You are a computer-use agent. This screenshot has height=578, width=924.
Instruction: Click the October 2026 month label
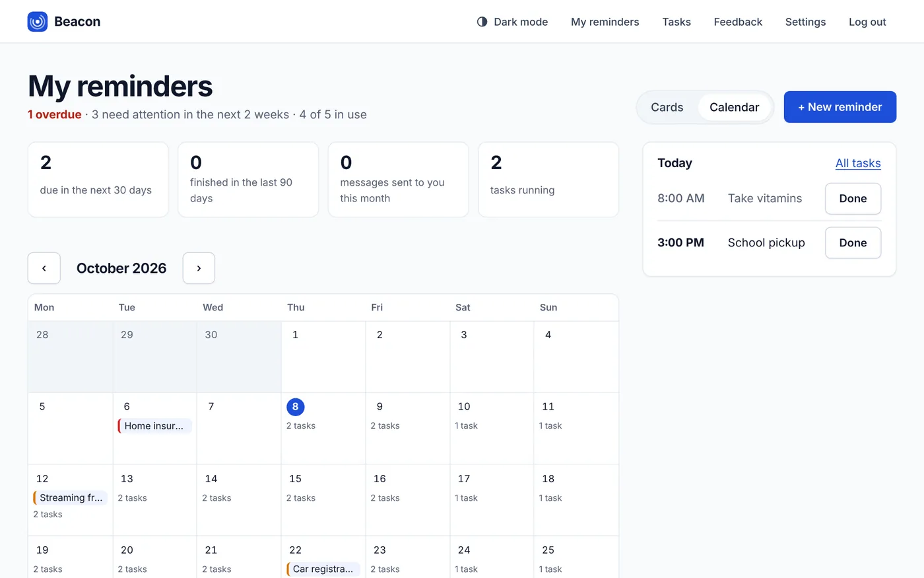(x=121, y=268)
